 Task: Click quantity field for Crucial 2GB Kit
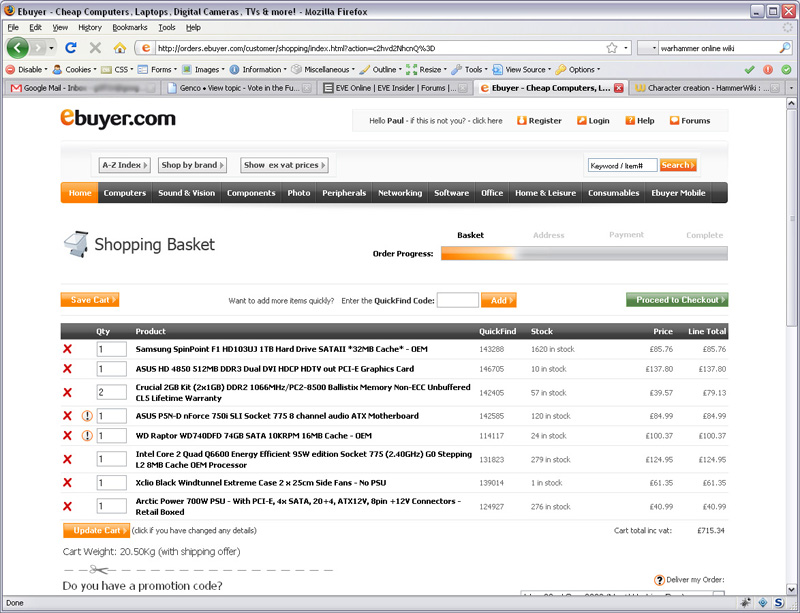point(111,393)
